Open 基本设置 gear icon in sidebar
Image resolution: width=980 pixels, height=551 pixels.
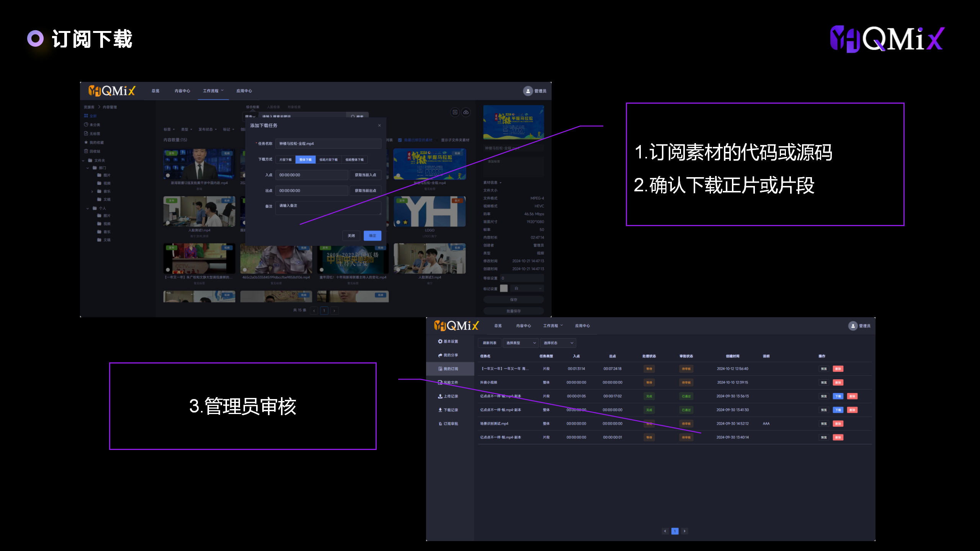tap(440, 341)
